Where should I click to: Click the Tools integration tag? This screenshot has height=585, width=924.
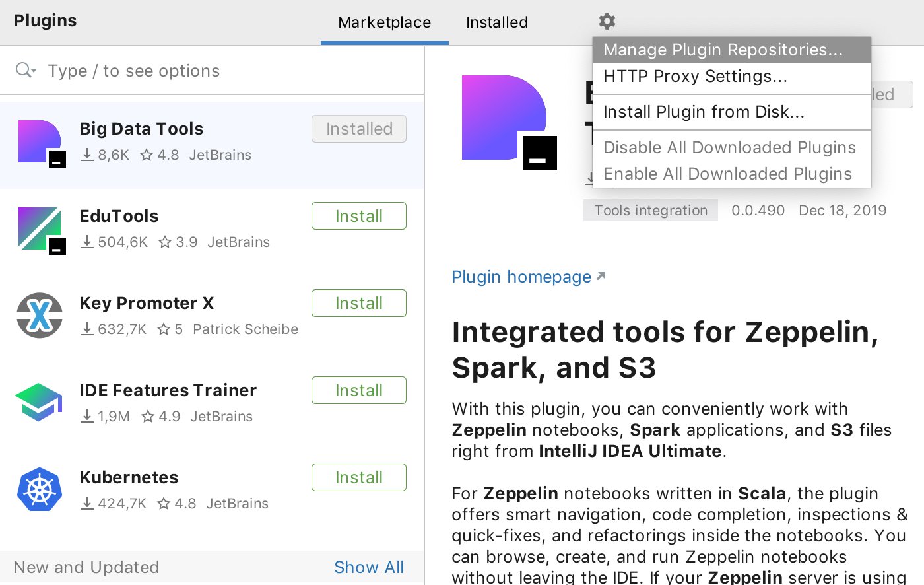651,210
